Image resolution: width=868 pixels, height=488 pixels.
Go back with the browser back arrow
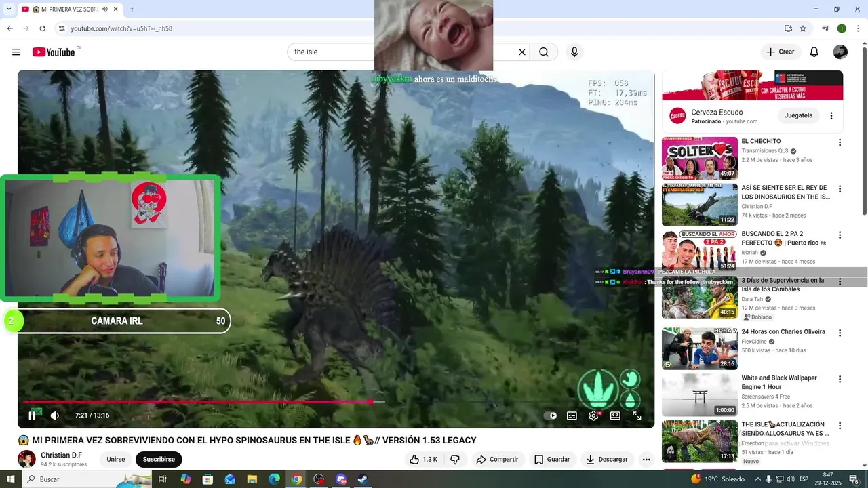[x=9, y=28]
